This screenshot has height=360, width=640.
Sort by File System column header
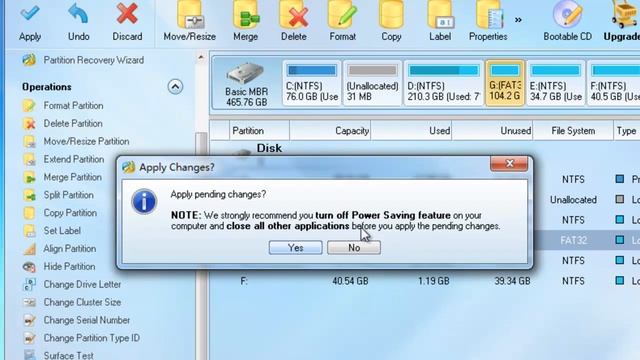(x=573, y=131)
